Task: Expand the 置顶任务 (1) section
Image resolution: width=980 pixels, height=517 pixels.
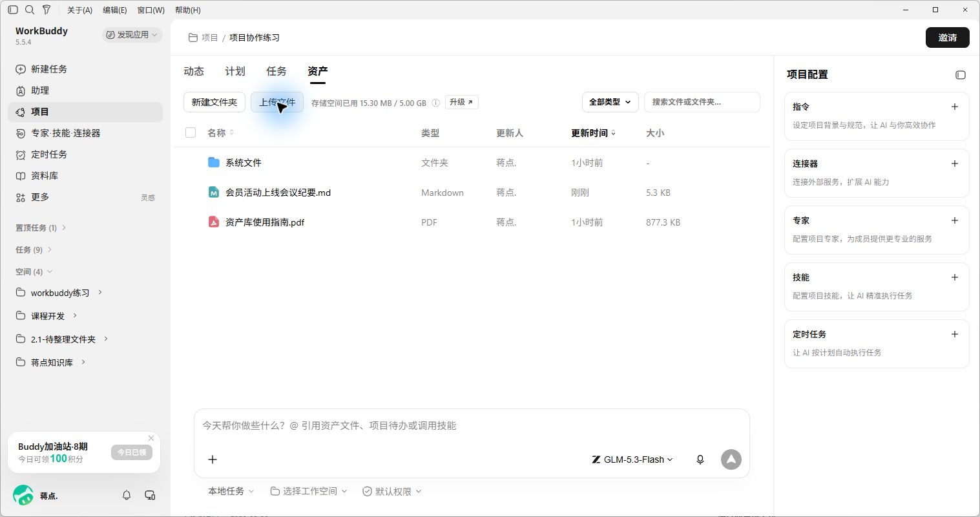Action: [41, 227]
